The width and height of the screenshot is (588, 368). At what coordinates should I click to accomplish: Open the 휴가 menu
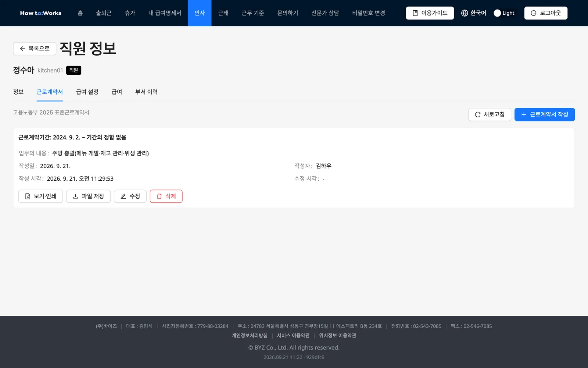[130, 13]
